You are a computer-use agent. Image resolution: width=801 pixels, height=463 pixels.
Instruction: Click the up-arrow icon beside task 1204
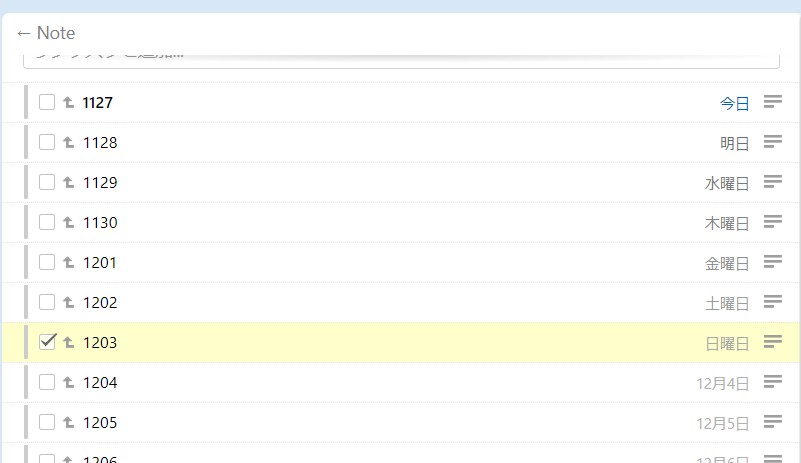(x=69, y=382)
